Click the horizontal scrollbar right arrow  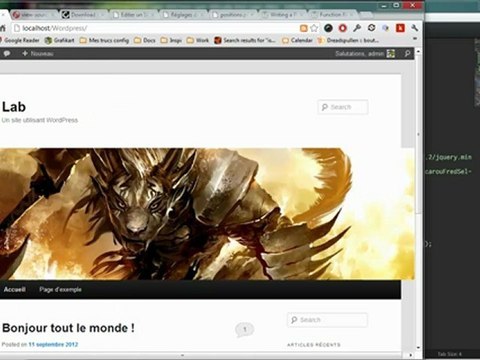pyautogui.click(x=410, y=355)
